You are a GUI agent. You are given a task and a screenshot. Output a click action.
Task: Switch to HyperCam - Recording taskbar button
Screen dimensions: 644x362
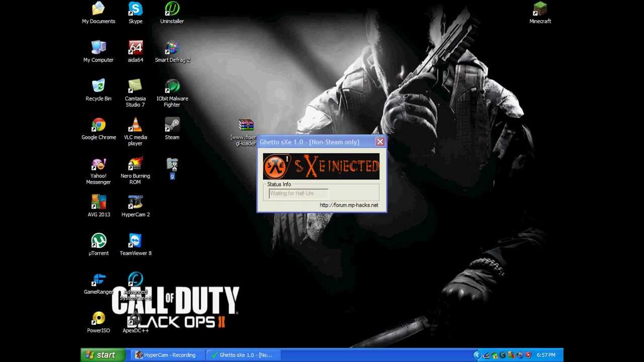(169, 355)
